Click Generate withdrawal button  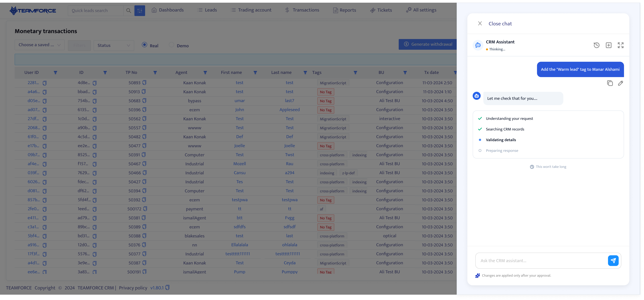(428, 44)
